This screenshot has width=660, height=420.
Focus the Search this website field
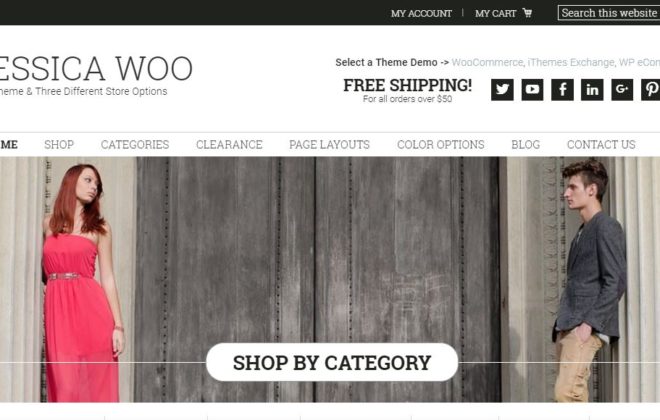click(x=609, y=13)
